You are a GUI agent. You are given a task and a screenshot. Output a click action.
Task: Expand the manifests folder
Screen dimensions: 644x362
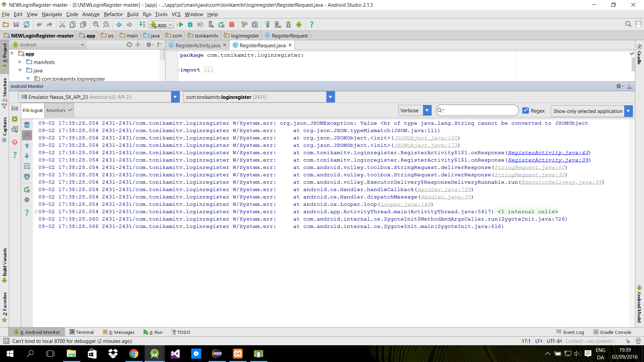pos(20,62)
